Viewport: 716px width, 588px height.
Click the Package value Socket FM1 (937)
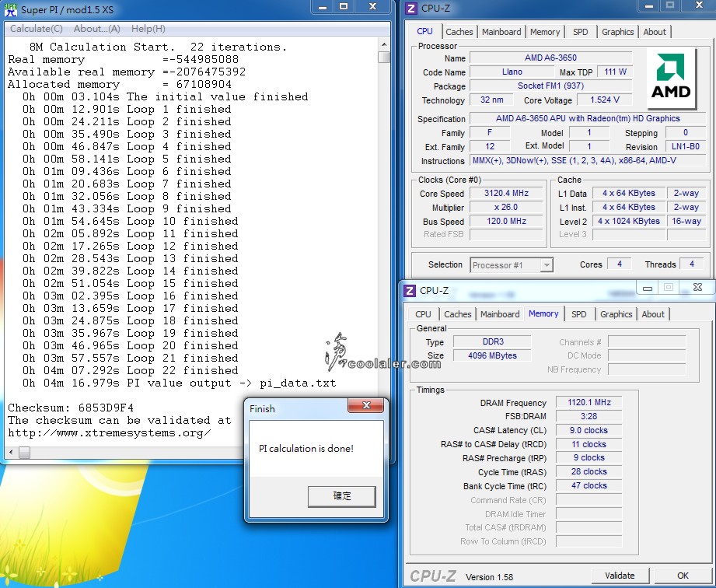click(x=550, y=86)
